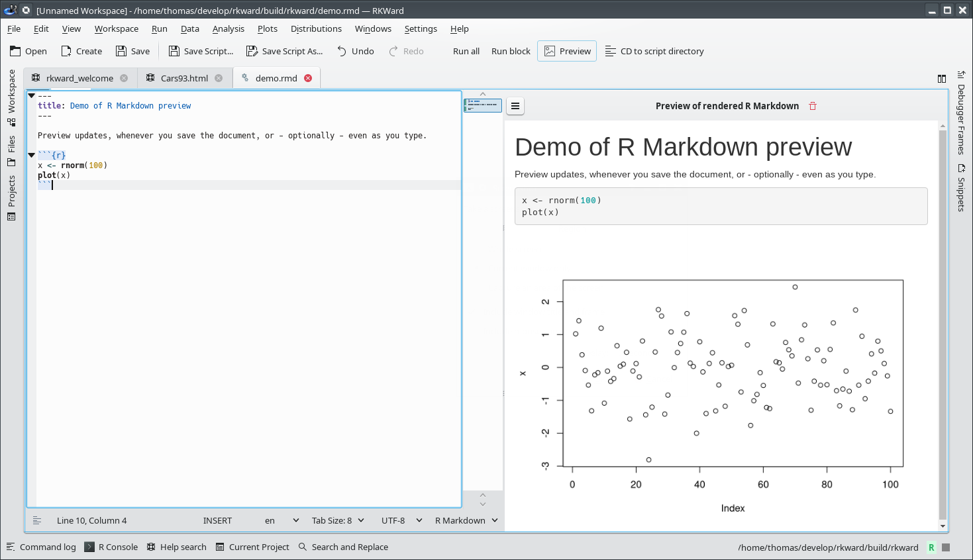
Task: Save the current script
Action: coord(132,51)
